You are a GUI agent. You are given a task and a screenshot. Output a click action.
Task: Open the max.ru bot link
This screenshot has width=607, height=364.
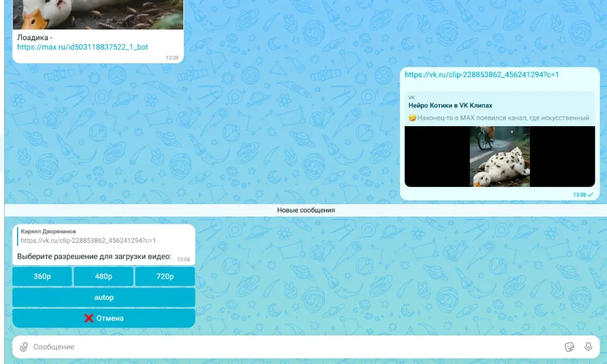(83, 47)
